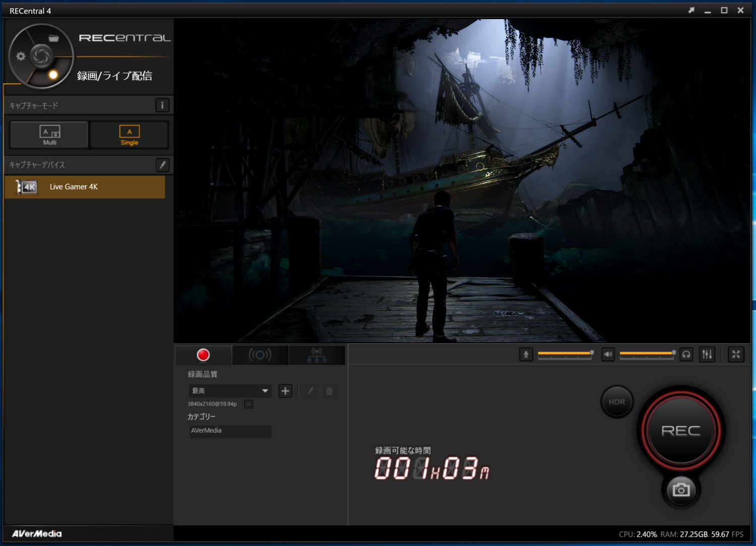The height and width of the screenshot is (546, 756).
Task: Click the remaining recording time display
Action: (x=432, y=468)
